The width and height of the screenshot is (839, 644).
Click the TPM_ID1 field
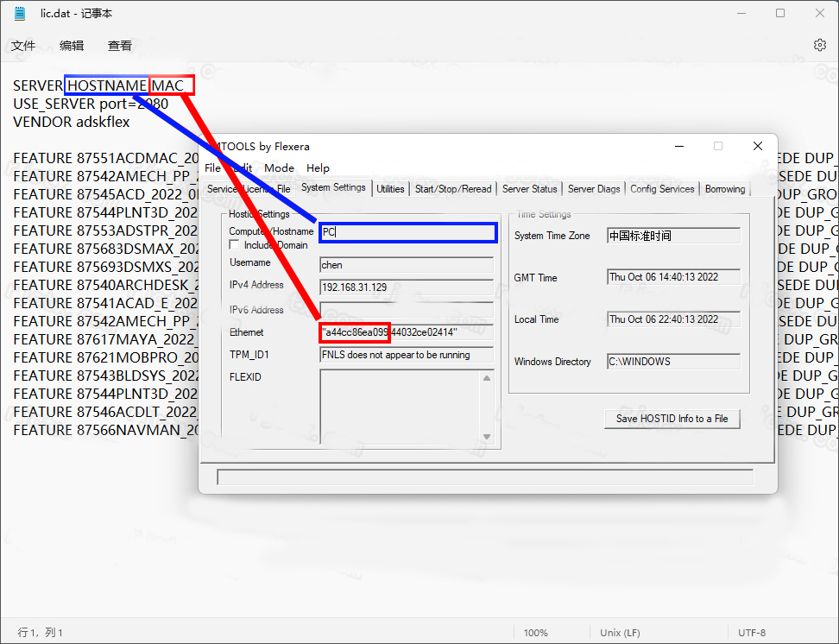407,355
